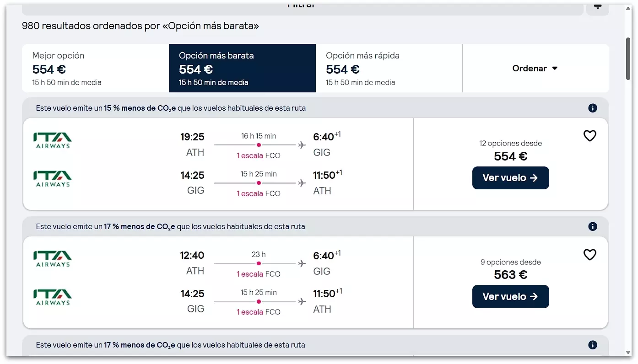This screenshot has height=364, width=638.
Task: Open CO2 info icon for 15 % flight
Action: point(593,108)
